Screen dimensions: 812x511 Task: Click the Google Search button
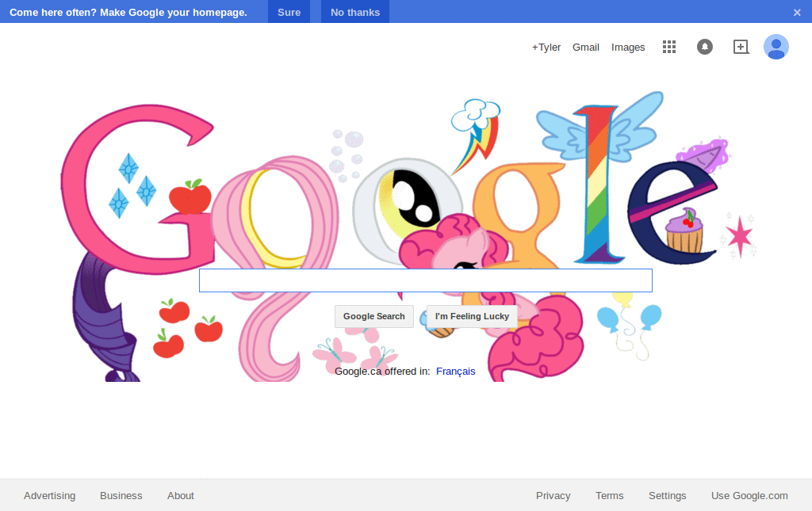(374, 316)
